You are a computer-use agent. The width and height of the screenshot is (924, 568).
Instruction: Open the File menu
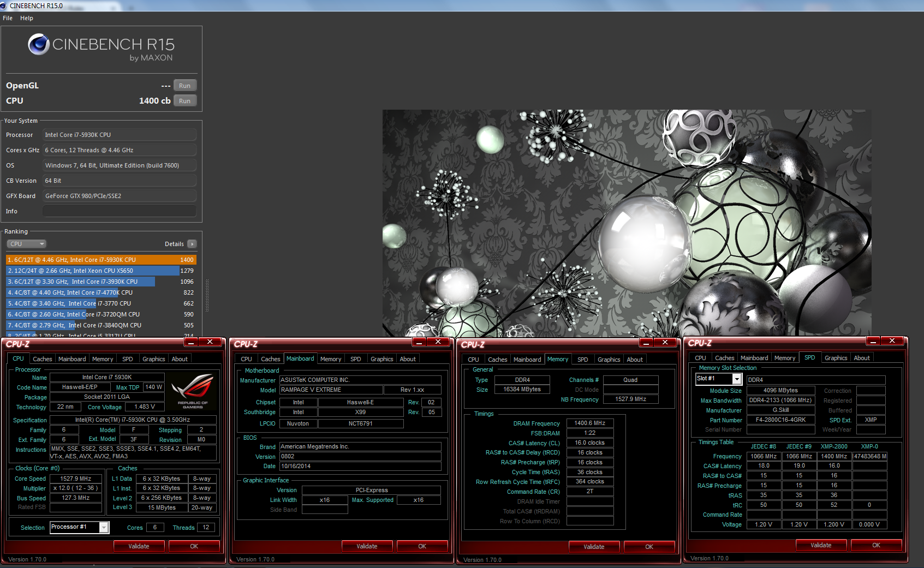click(8, 18)
